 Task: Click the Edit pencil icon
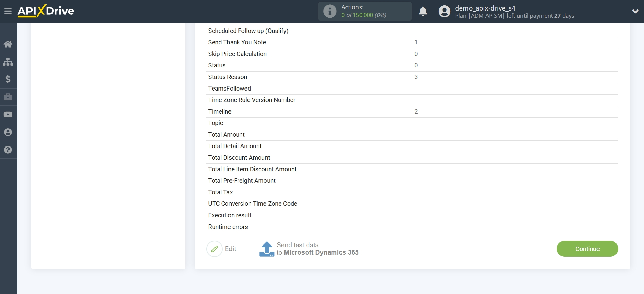pyautogui.click(x=215, y=249)
